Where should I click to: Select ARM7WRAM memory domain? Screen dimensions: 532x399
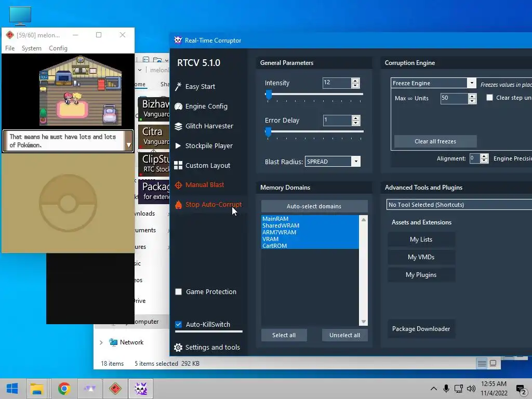310,232
